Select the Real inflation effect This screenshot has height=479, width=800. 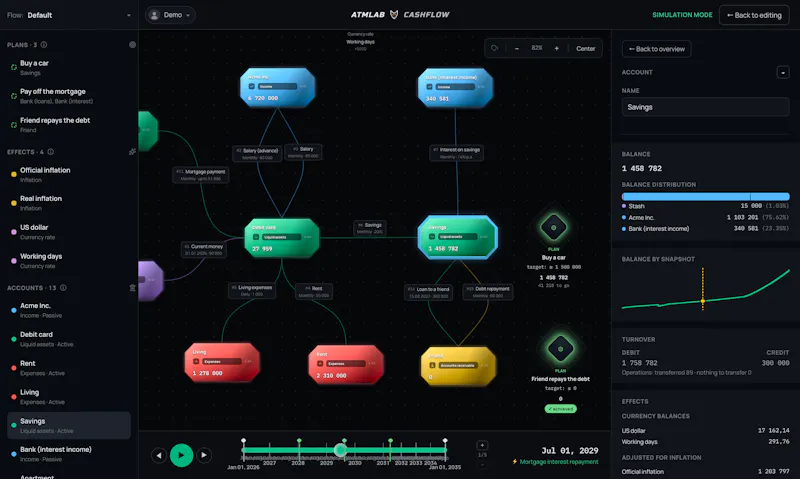pos(69,203)
